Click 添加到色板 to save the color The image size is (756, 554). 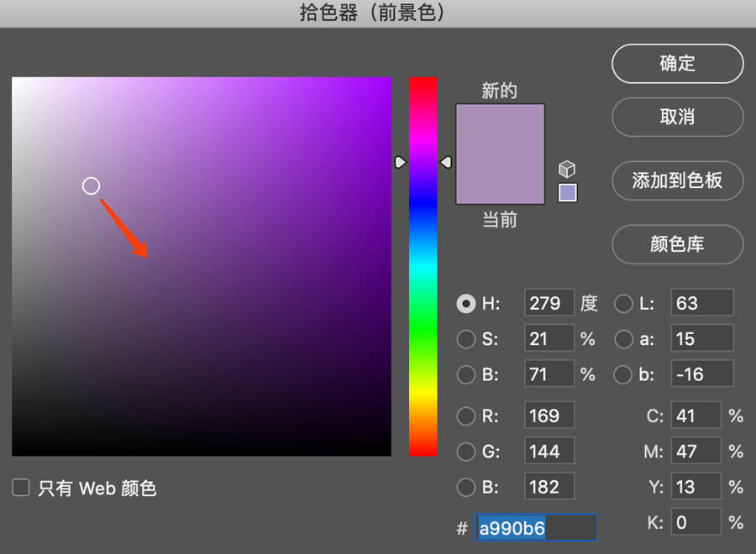tap(677, 181)
